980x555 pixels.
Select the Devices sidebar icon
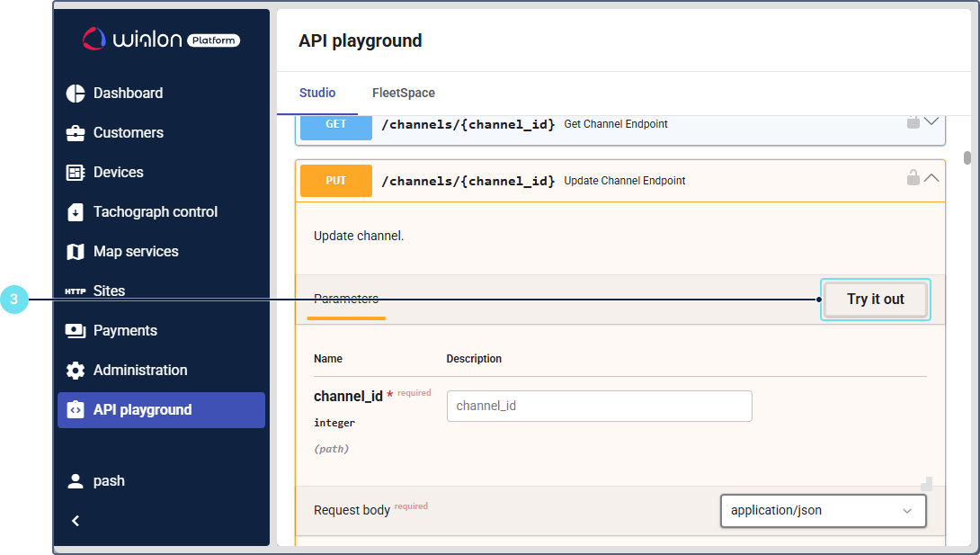coord(76,173)
